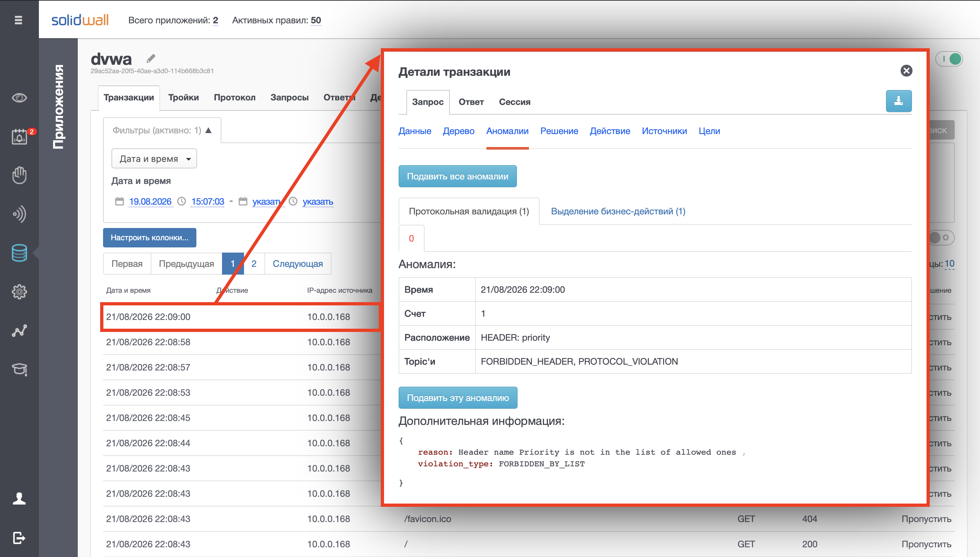Edit the dvwa application name with pencil
The height and width of the screenshot is (557, 980).
coord(151,59)
